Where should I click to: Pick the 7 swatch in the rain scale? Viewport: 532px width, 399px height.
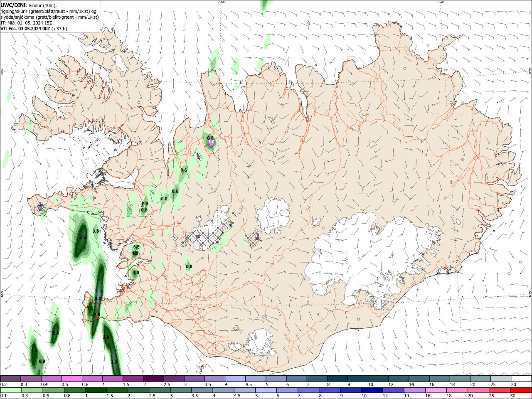[x=308, y=390]
